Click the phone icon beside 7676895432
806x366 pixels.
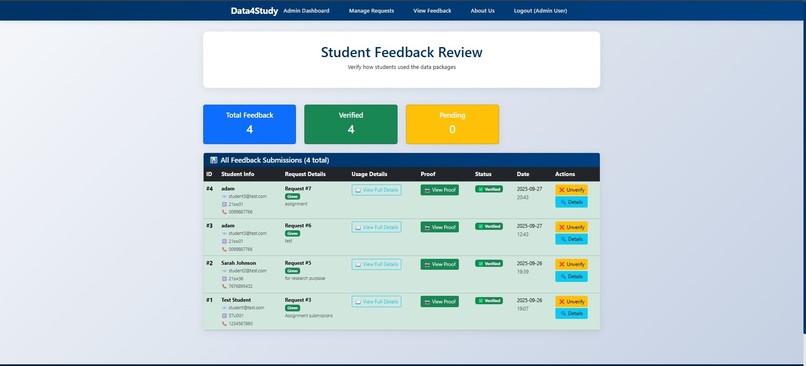224,286
